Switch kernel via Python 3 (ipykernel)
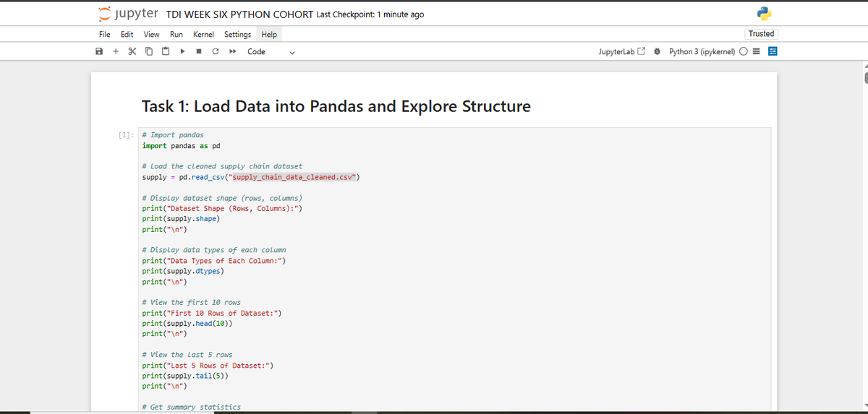The image size is (868, 414). click(x=702, y=52)
